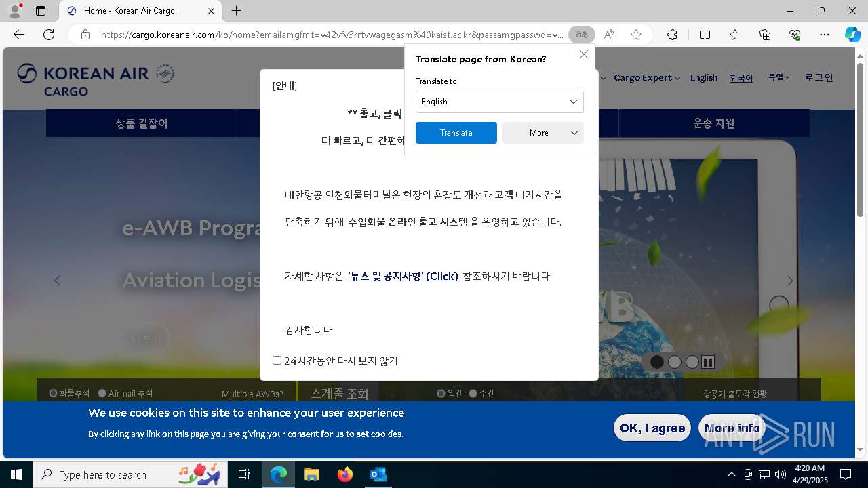This screenshot has height=488, width=868.
Task: Launch Copilot sidebar icon
Action: point(852,35)
